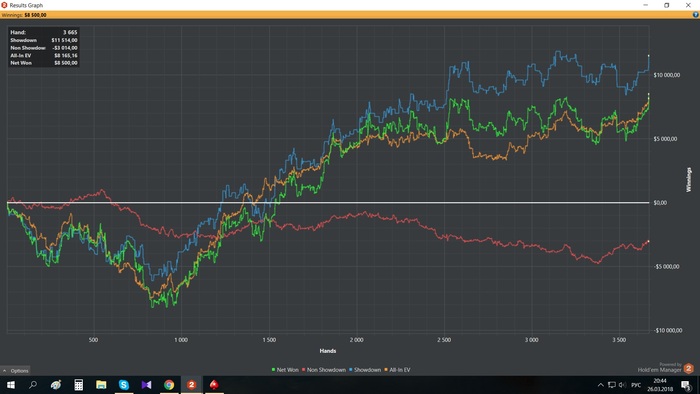Screen dimensions: 700x394
Task: Close the Results Graph window
Action: (x=688, y=5)
